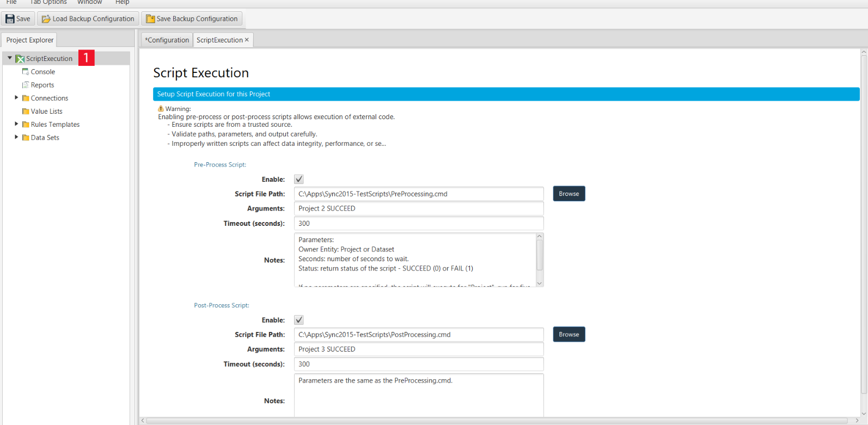Screen dimensions: 868x425
Task: Click the Load Backup Configuration button label
Action: [94, 19]
